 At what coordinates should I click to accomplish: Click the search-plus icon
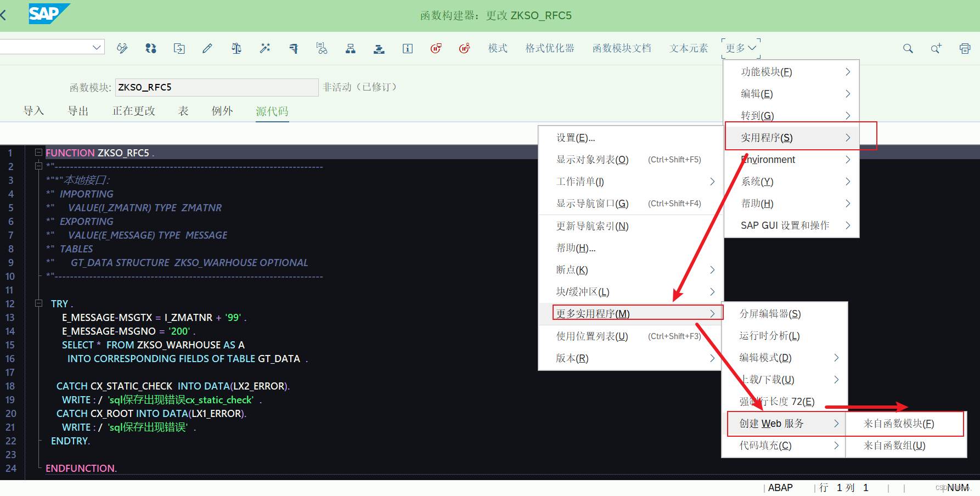click(936, 48)
